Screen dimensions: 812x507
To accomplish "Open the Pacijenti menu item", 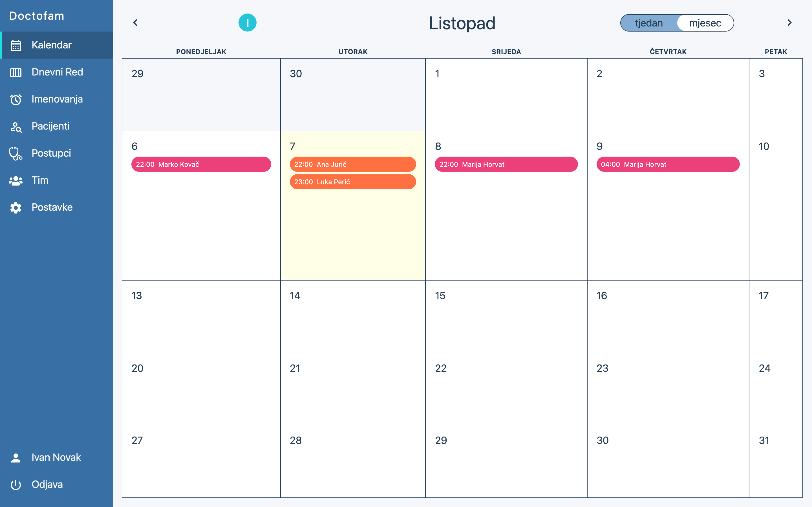I will click(51, 126).
